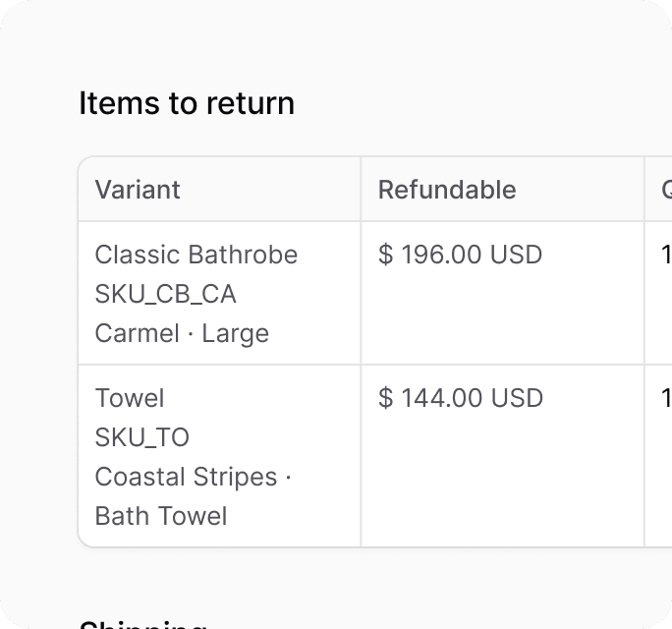Select the Towel table row
The height and width of the screenshot is (629, 672).
[x=375, y=456]
